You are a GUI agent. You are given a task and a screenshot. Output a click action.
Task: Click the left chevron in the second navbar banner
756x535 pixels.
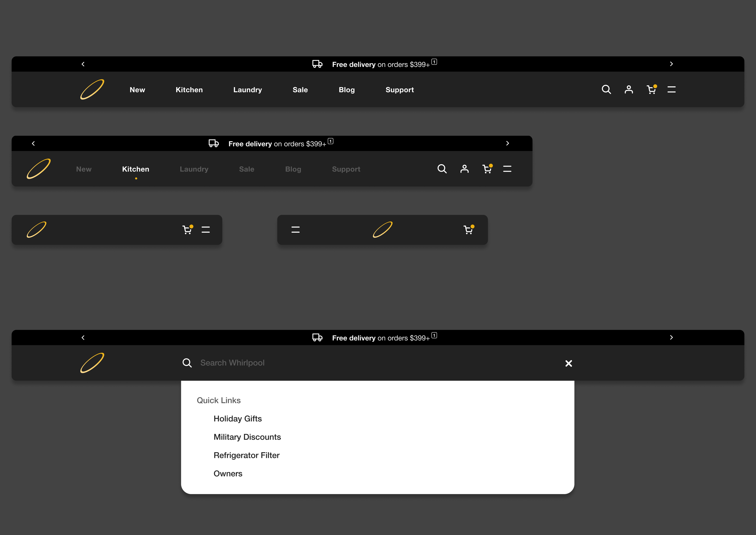coord(33,143)
